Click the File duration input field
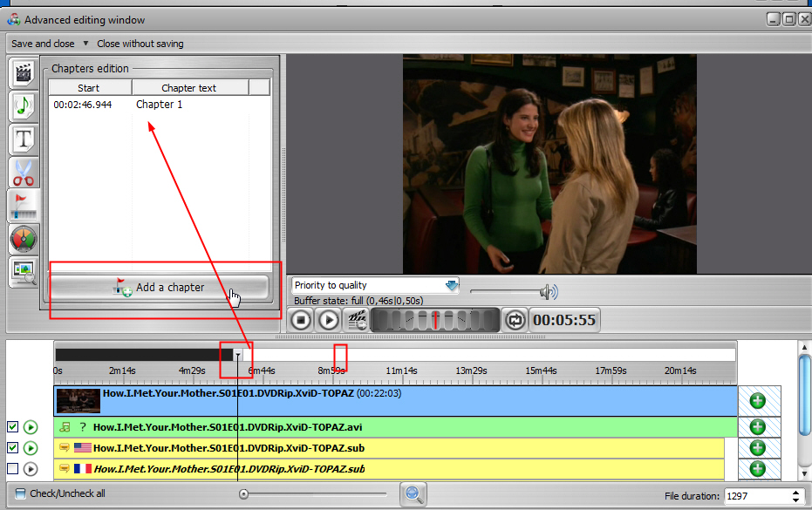 [x=756, y=496]
